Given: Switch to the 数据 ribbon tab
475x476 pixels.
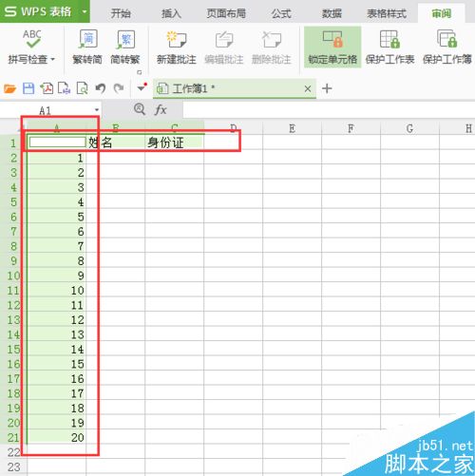Looking at the screenshot, I should [x=332, y=13].
